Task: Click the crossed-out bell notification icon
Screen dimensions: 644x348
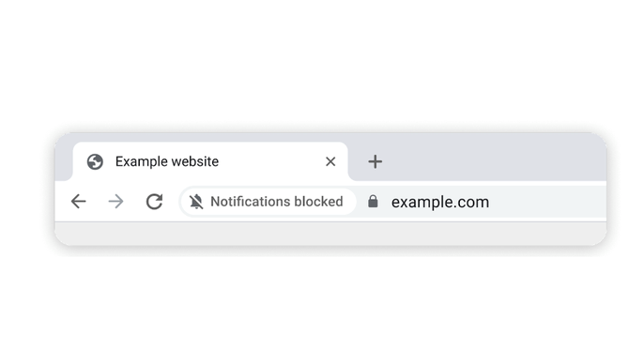Action: coord(196,202)
